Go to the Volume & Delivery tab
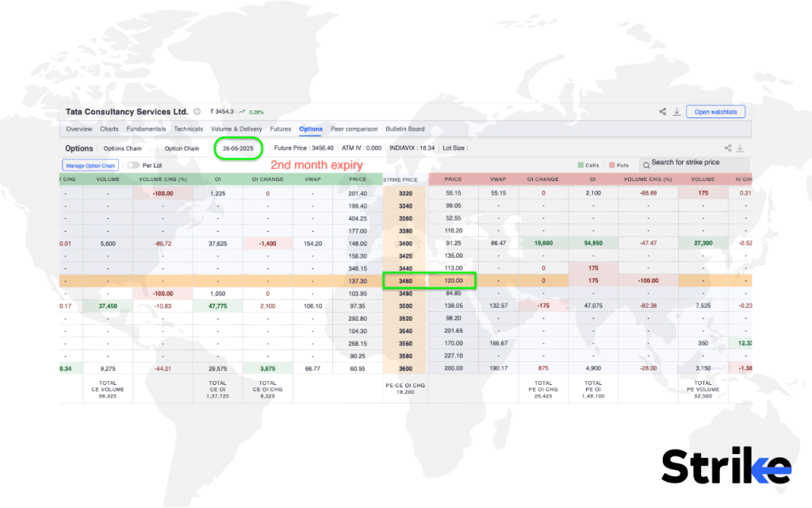This screenshot has width=812, height=508. [x=236, y=129]
